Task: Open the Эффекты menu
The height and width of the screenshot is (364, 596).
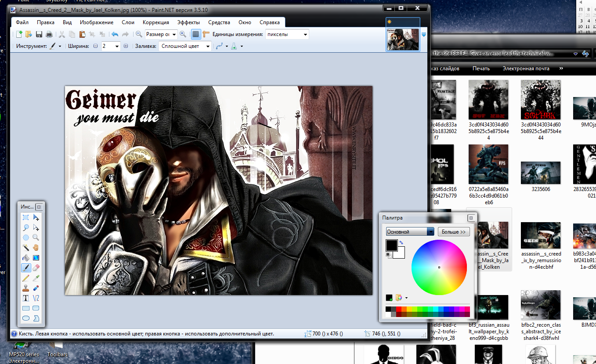Action: tap(188, 22)
